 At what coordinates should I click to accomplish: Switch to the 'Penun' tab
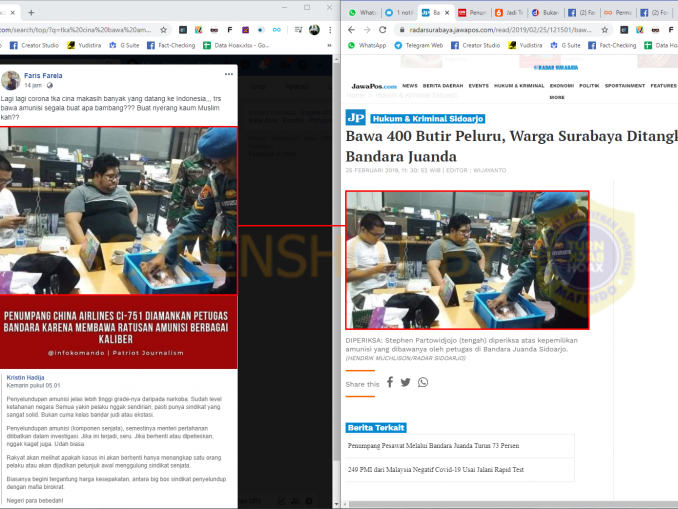click(473, 13)
